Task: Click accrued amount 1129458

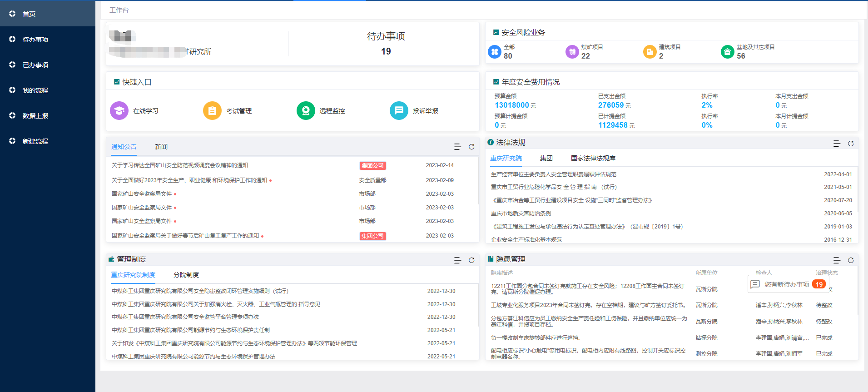Action: (613, 125)
